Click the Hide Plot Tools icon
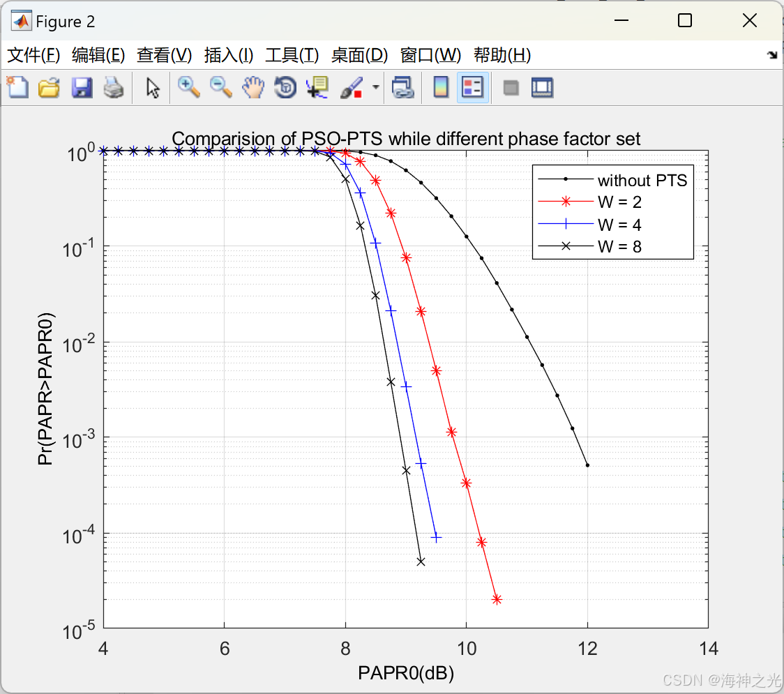784x694 pixels. (511, 88)
